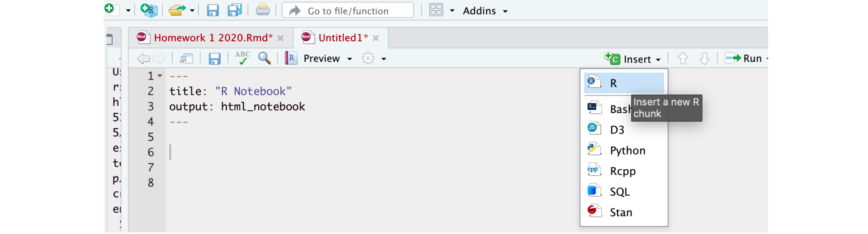Select SQL chunk from Insert menu

point(620,192)
